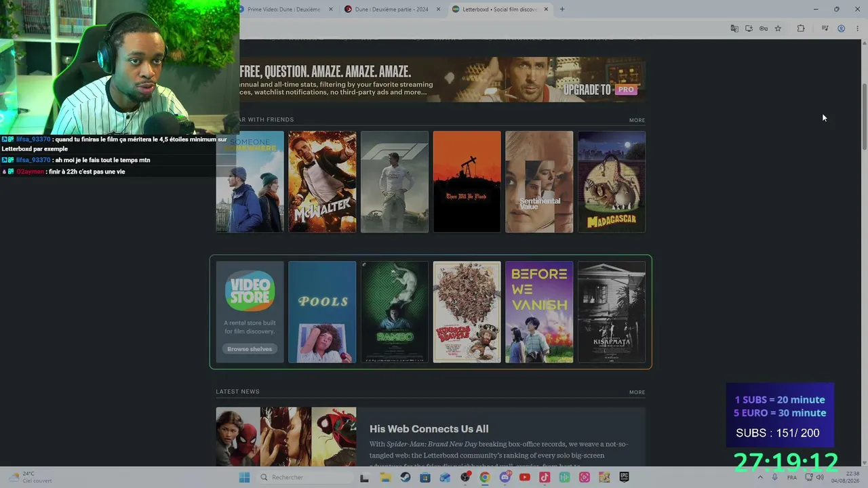This screenshot has height=488, width=868.
Task: Open OBS Studio from the taskbar
Action: [x=465, y=477]
